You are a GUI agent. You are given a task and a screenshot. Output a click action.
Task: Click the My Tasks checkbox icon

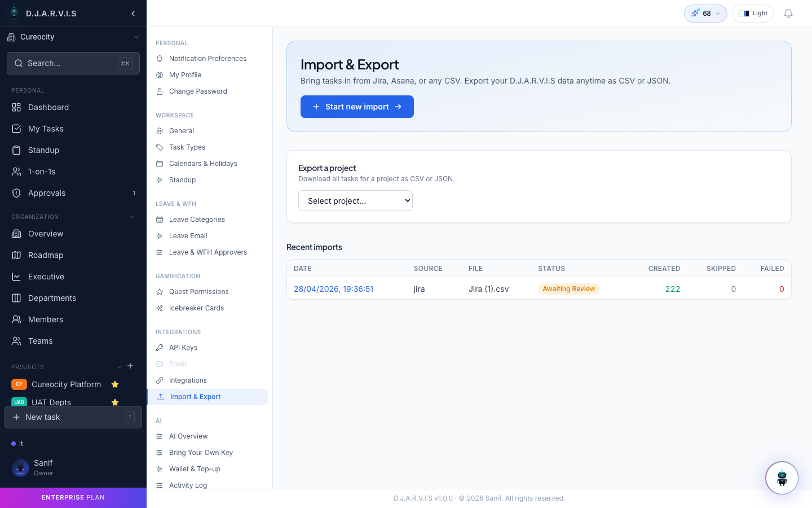tap(16, 129)
